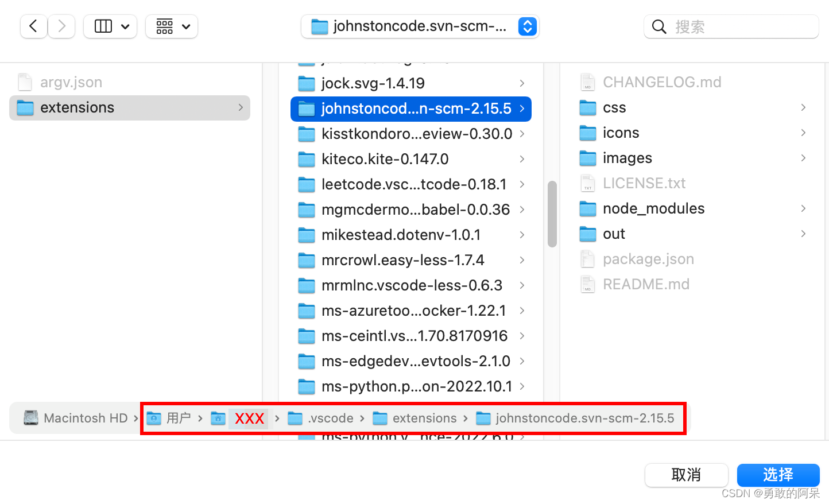Click johnstoncode.svn-scm-2.15.5 in path bar
This screenshot has width=829, height=504.
point(575,418)
